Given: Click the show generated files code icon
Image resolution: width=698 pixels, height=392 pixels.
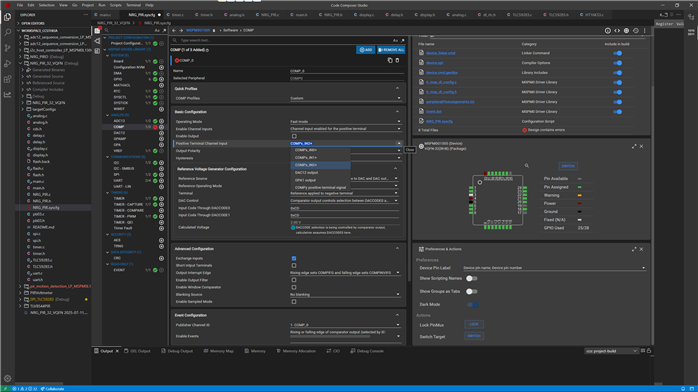Looking at the screenshot, I should pos(617,31).
